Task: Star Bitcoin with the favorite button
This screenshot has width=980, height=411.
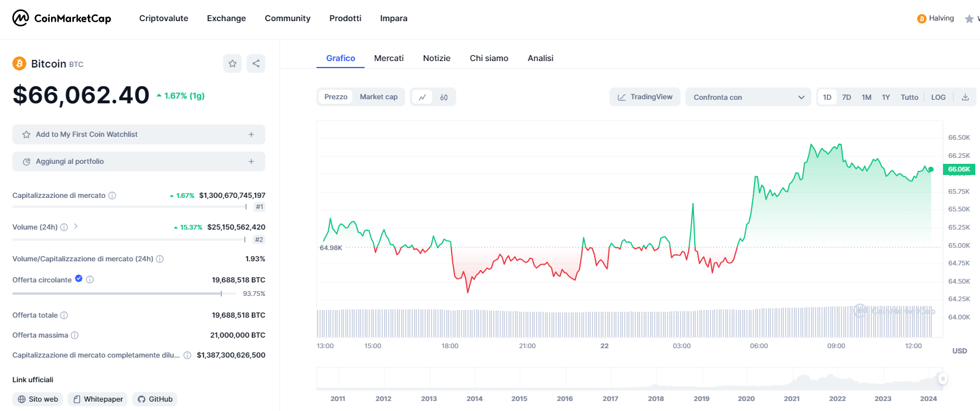Action: pos(233,63)
